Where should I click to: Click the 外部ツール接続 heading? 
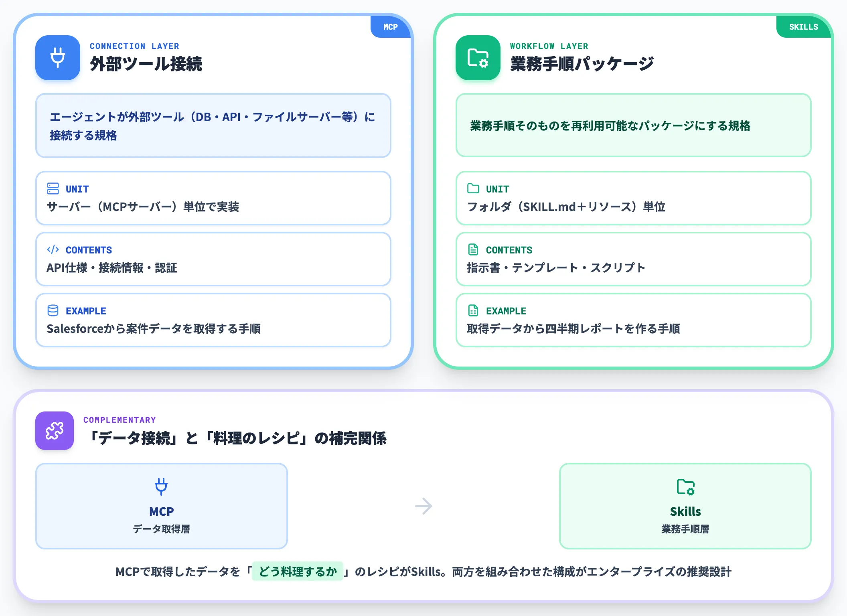pyautogui.click(x=146, y=64)
